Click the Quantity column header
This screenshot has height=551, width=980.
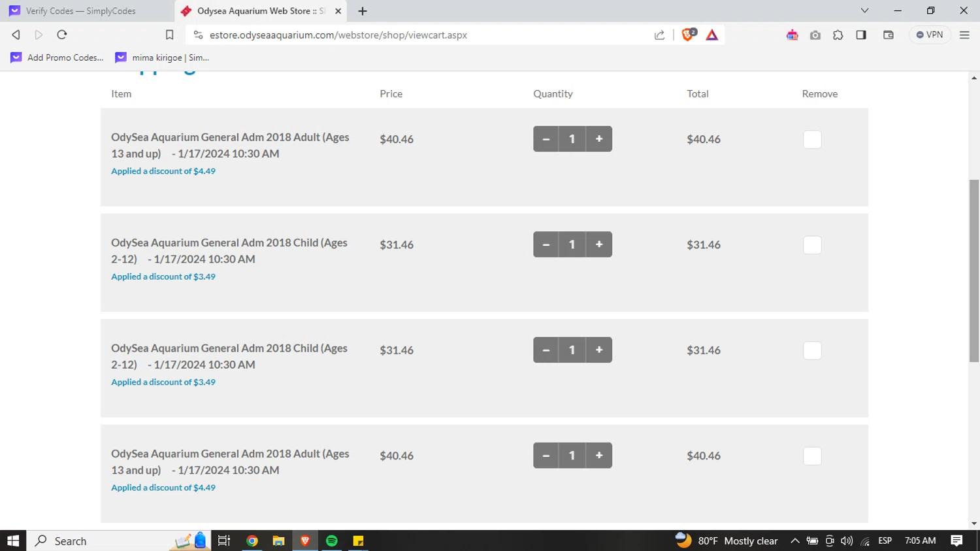[553, 93]
